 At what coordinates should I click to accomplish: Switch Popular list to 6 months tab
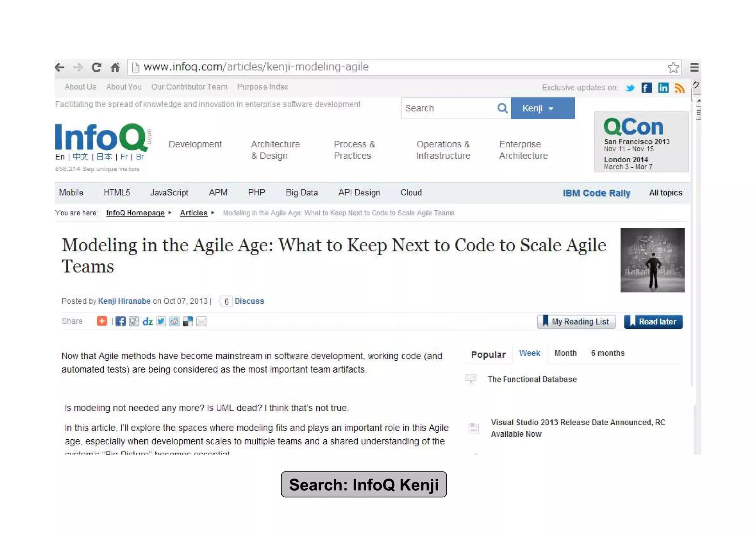[608, 353]
